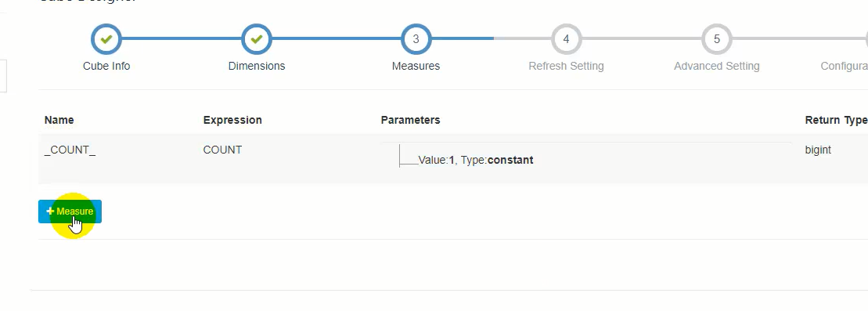Click the Parameters column header
The image size is (868, 311).
(x=410, y=121)
